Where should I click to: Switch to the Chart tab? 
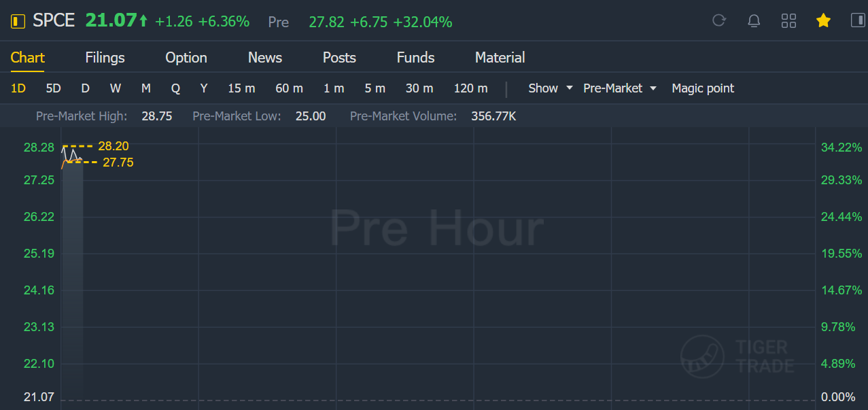coord(28,58)
